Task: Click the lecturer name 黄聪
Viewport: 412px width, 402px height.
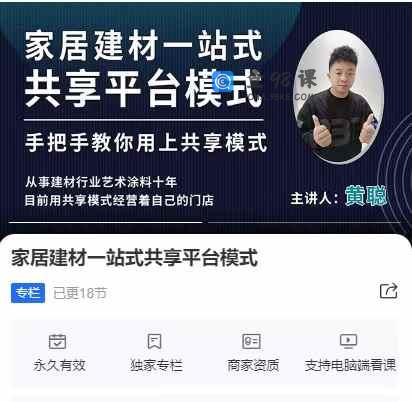Action: [366, 196]
